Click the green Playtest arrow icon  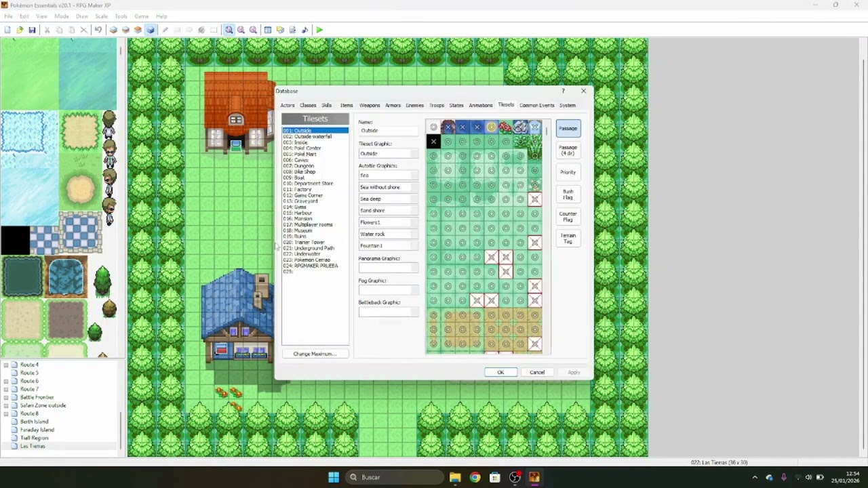319,30
